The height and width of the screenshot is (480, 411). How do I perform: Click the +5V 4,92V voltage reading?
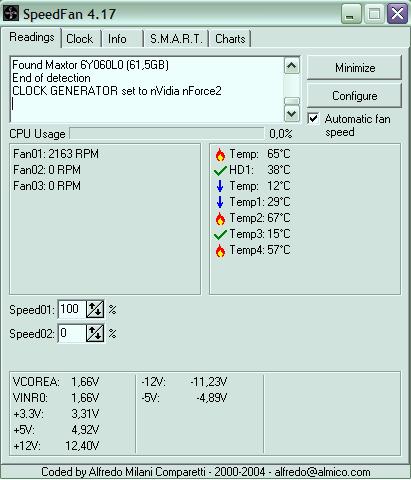(x=56, y=430)
